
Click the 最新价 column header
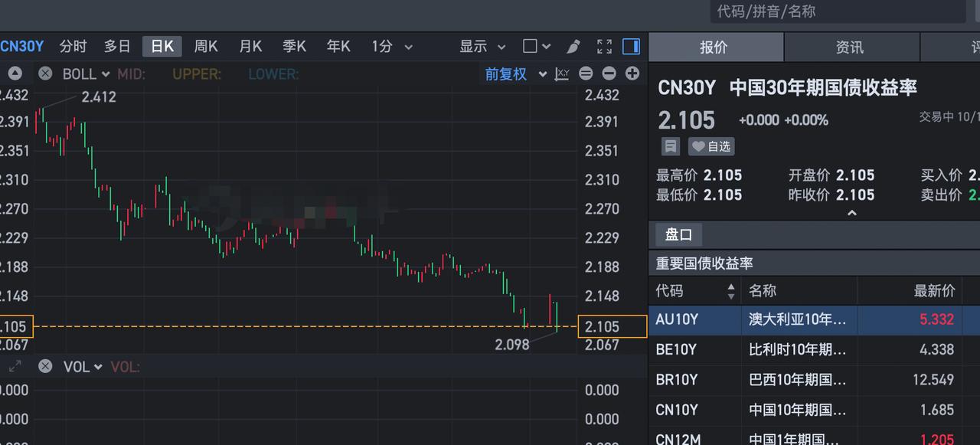tap(934, 291)
